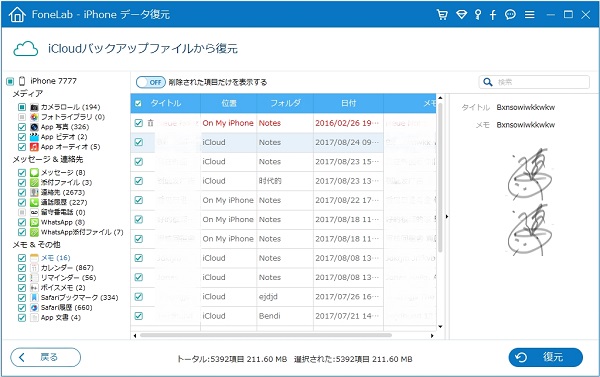Click the voicemail icon

point(34,212)
